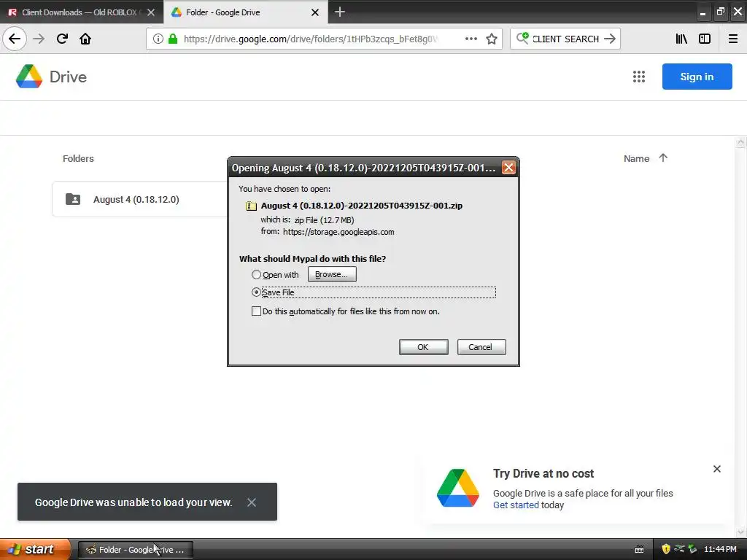The width and height of the screenshot is (747, 560).
Task: Select the Save File radio option
Action: click(256, 292)
